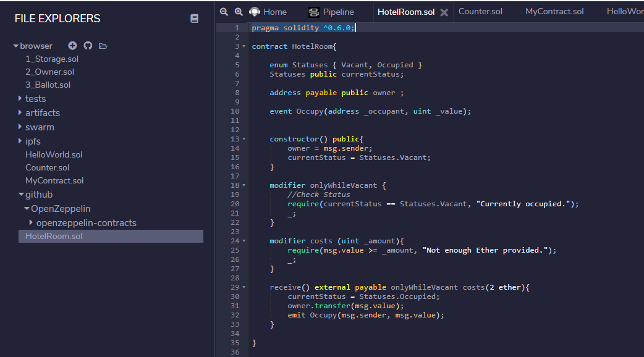Click the enum Statuses declaration

coord(346,65)
